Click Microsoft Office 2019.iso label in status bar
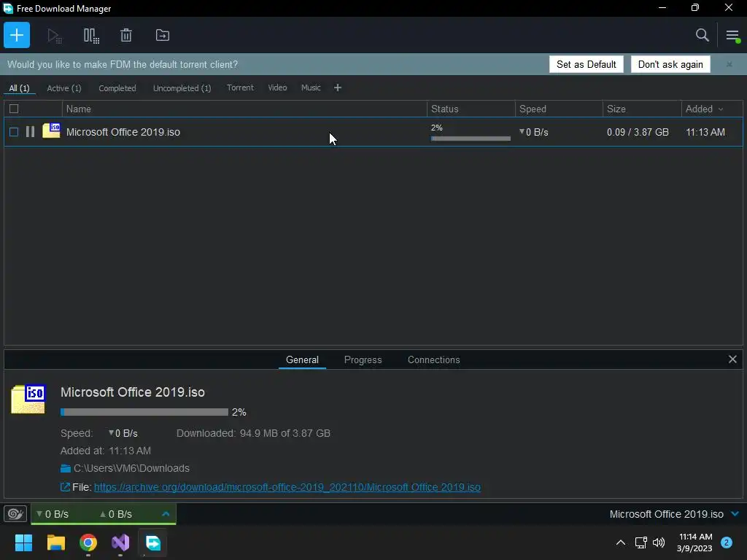The image size is (747, 560). coord(667,514)
